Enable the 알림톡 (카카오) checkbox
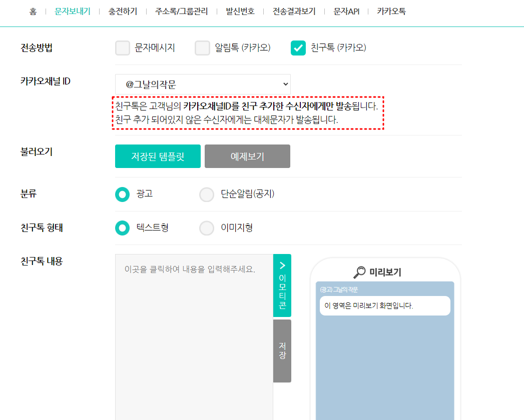This screenshot has width=524, height=420. pos(203,47)
